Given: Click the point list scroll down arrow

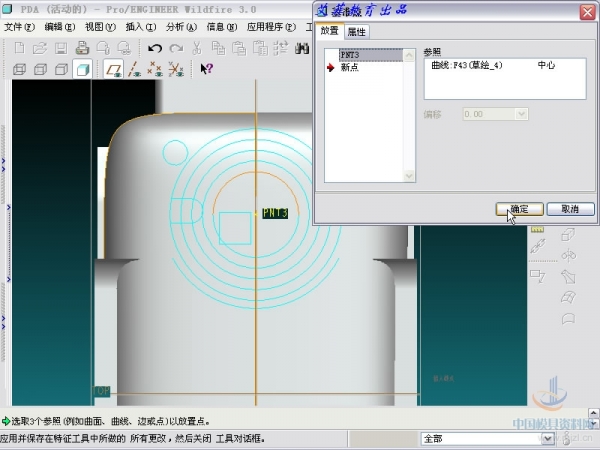Looking at the screenshot, I should coord(409,176).
